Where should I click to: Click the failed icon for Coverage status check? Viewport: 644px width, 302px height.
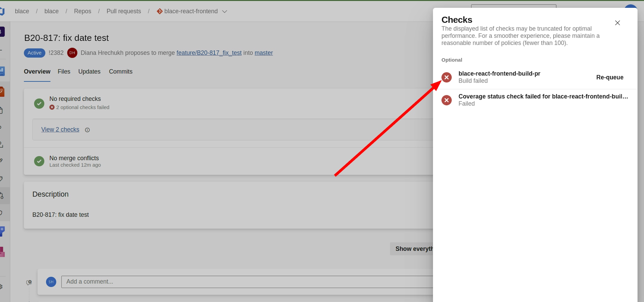(446, 100)
